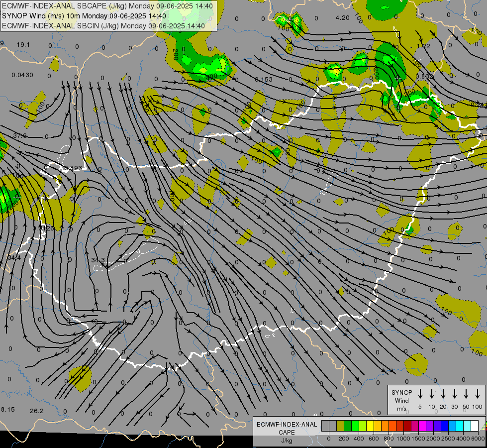Click the J/kg unit label in legend
Viewport: 487px width, 448px height.
pyautogui.click(x=287, y=441)
